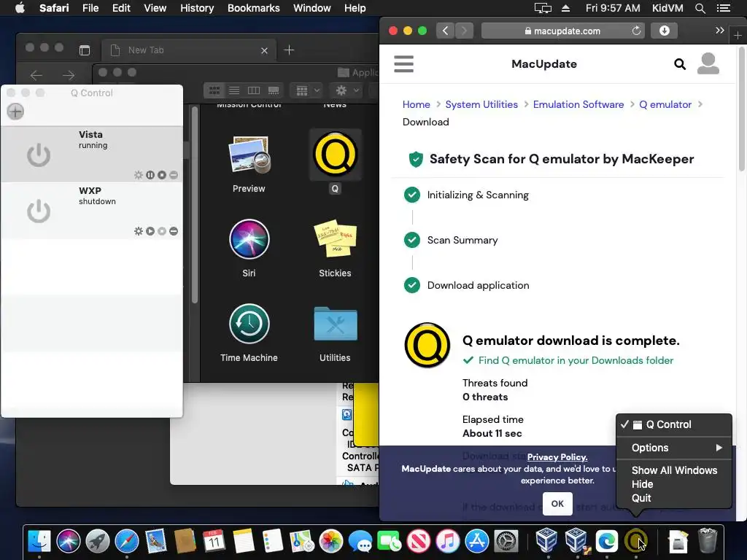This screenshot has height=560, width=747.
Task: Open the Privacy Policy link
Action: pos(557,457)
